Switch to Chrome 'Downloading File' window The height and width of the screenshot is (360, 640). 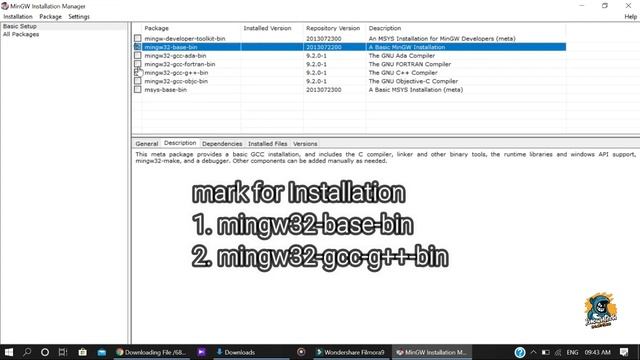pyautogui.click(x=151, y=352)
